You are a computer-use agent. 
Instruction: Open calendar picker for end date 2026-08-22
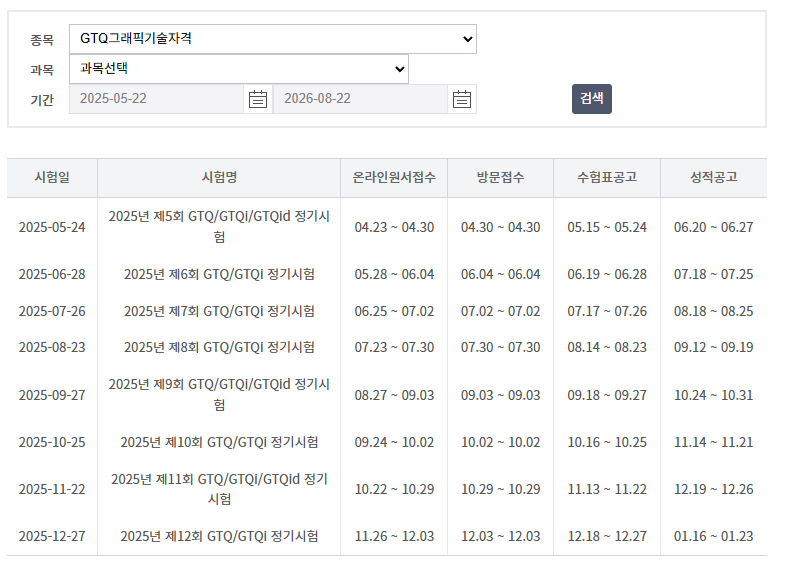(461, 99)
